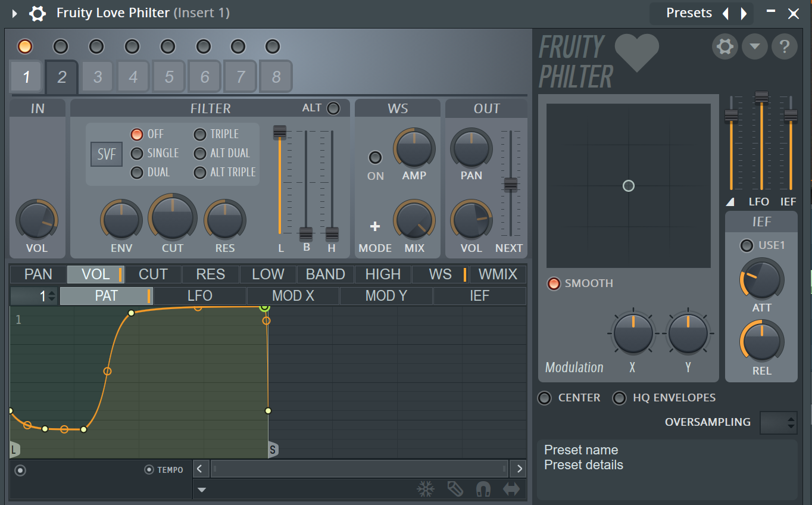Toggle the SMOOTH modulation option
The width and height of the screenshot is (812, 505).
click(x=554, y=283)
